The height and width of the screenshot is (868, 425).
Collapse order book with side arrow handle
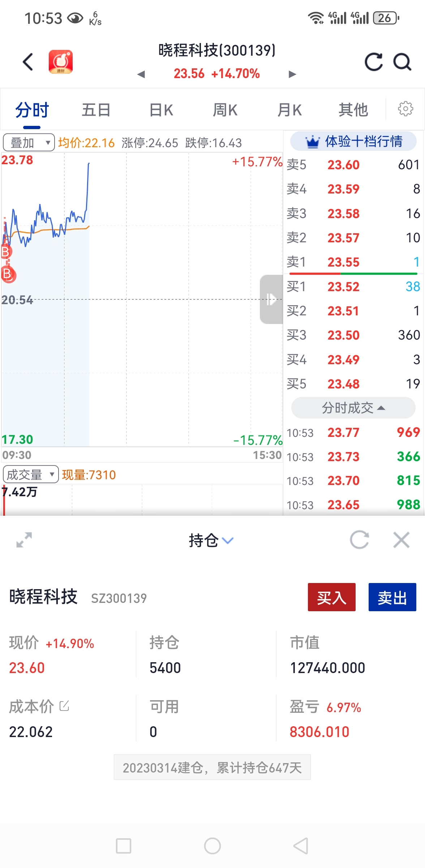coord(271,299)
